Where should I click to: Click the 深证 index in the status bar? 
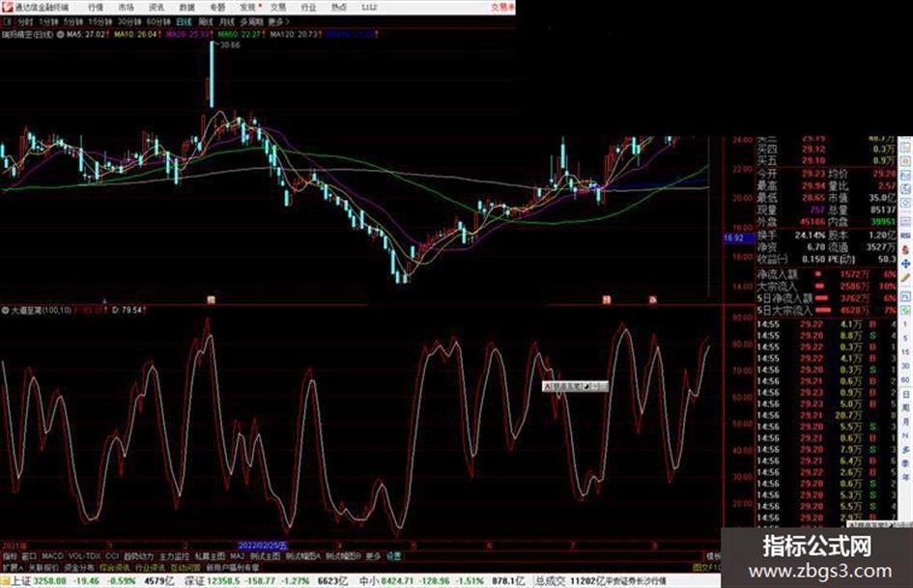tap(194, 580)
